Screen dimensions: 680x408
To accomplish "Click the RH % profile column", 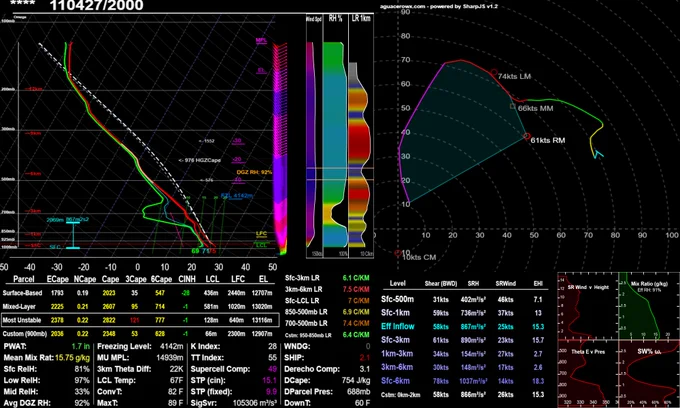I will pyautogui.click(x=335, y=137).
